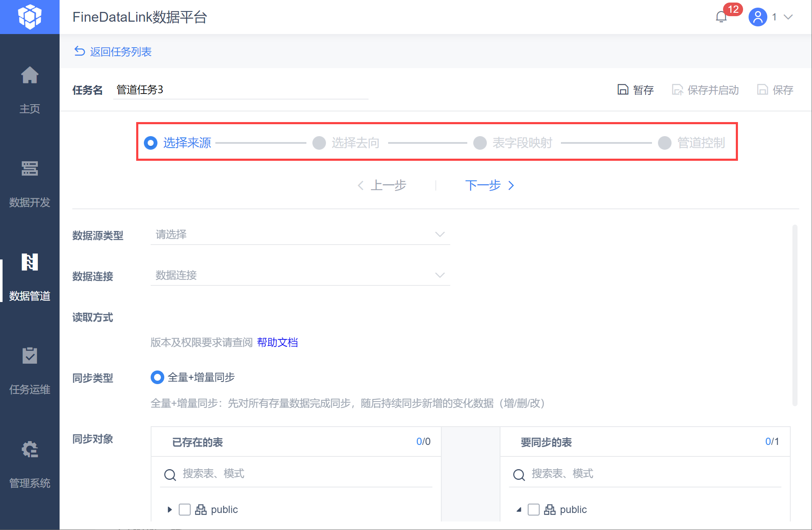Screen dimensions: 812x530
Task: Select the 管道控制 step circle
Action: (665, 143)
